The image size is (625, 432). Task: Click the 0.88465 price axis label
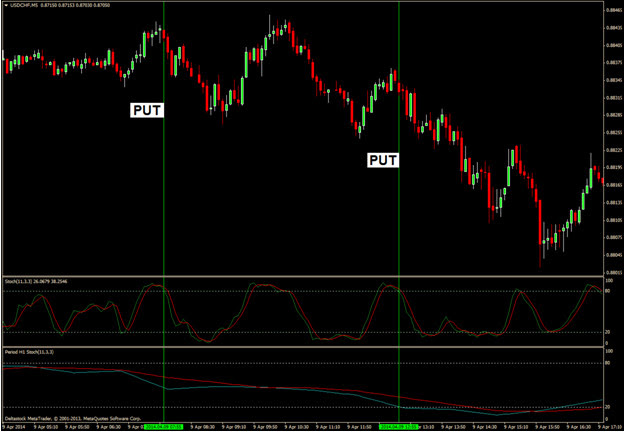point(614,10)
